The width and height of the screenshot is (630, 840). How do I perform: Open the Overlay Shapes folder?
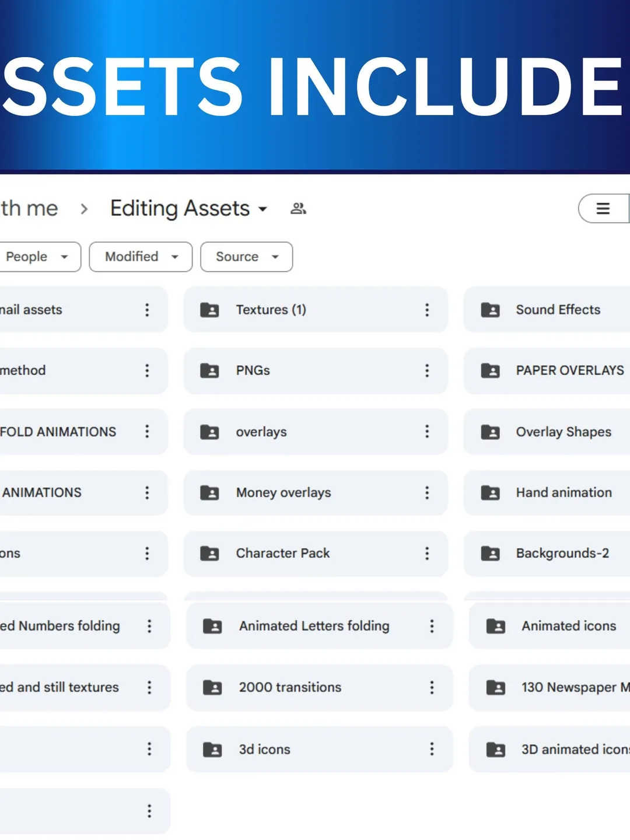547,432
